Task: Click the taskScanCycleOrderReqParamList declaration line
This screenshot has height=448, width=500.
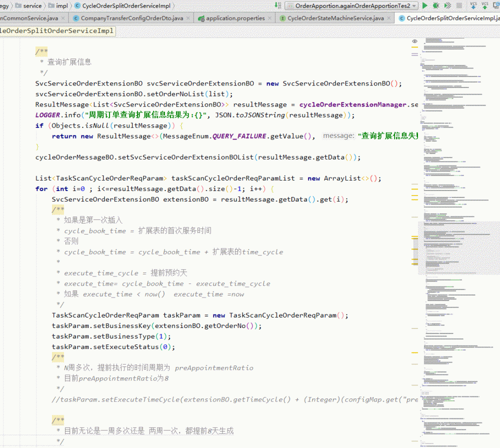Action: point(208,178)
